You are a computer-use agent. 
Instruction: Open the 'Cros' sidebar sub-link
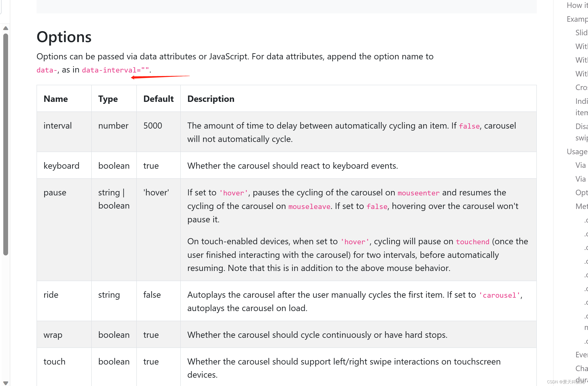click(x=581, y=87)
